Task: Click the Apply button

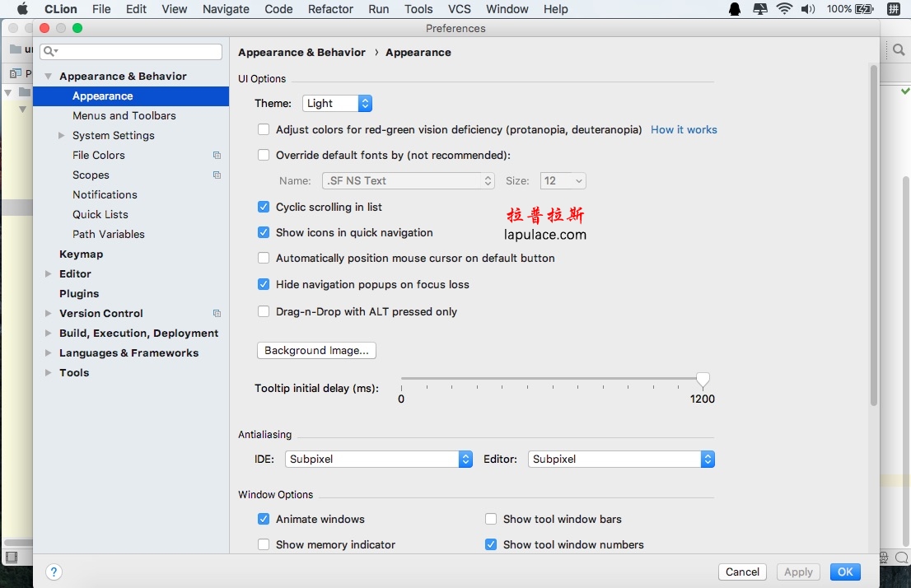Action: (798, 572)
